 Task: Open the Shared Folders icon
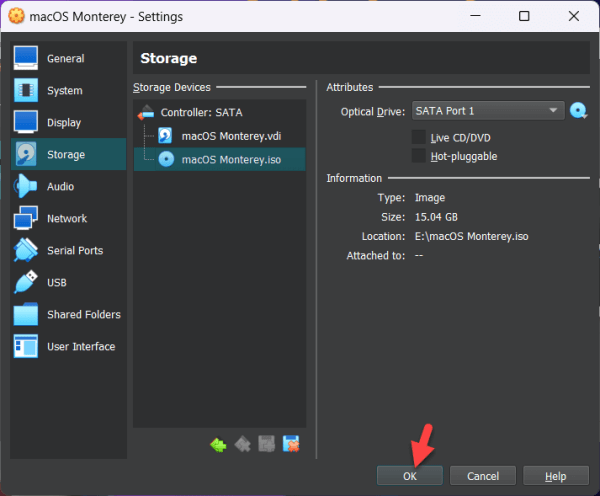pyautogui.click(x=26, y=314)
